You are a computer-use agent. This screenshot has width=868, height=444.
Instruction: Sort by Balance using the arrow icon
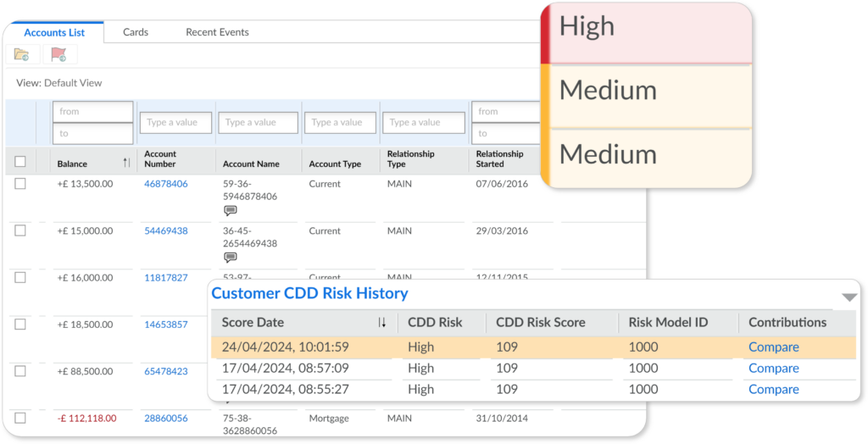point(126,163)
